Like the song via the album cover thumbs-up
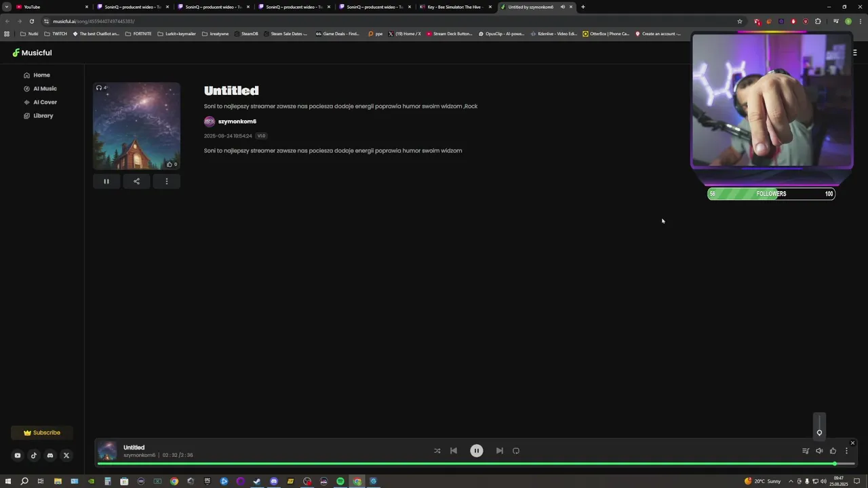 170,164
